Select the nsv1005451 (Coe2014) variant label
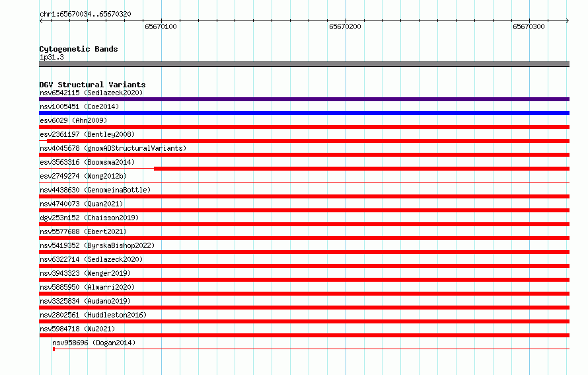The height and width of the screenshot is (375, 588). [x=79, y=106]
